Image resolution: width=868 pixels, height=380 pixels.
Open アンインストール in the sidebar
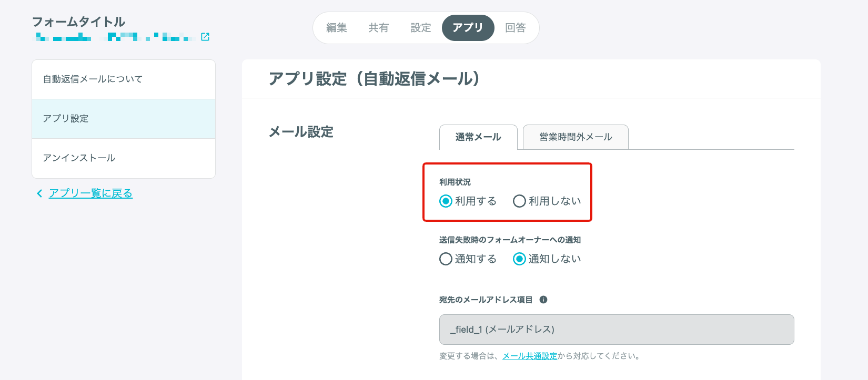[x=124, y=158]
